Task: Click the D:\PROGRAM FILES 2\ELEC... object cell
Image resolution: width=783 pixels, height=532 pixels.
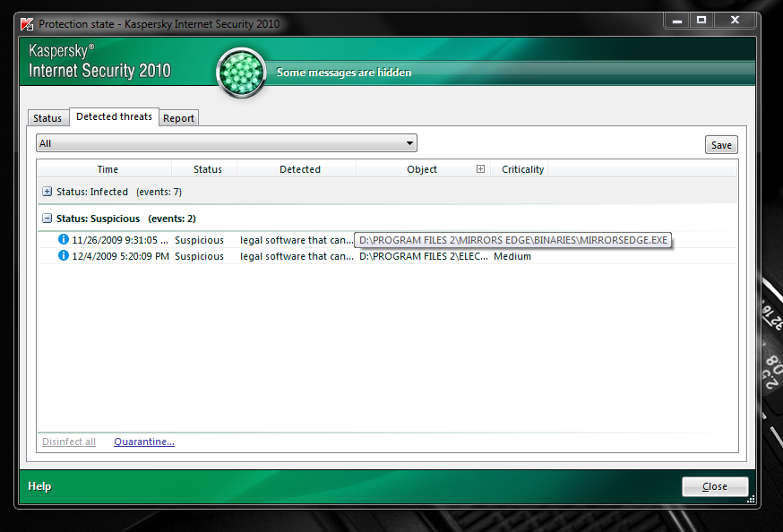Action: [x=424, y=256]
